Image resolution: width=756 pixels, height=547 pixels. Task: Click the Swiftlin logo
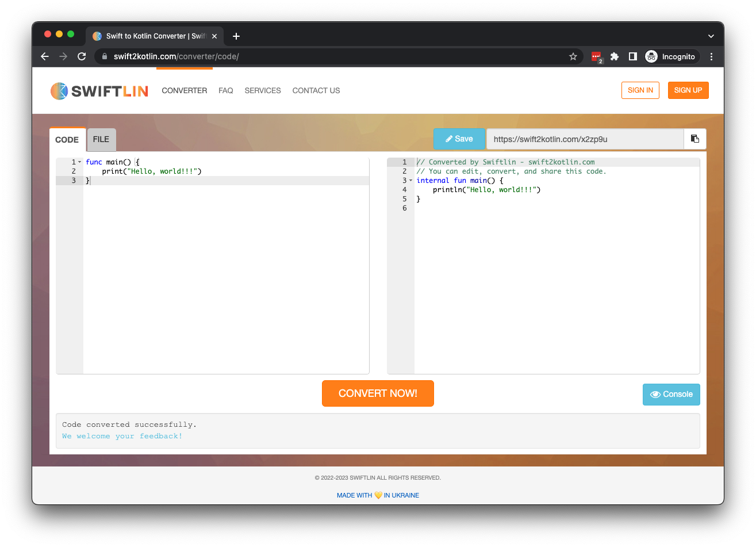pyautogui.click(x=99, y=91)
